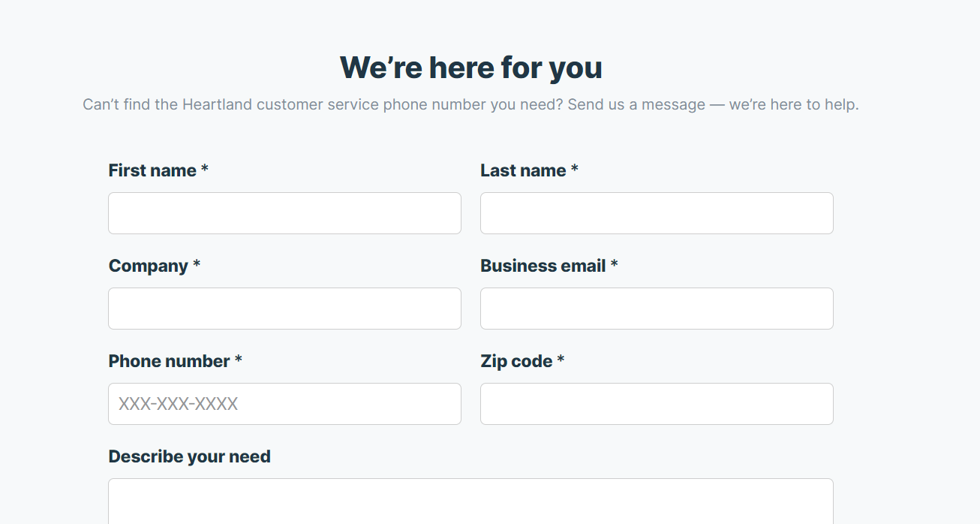This screenshot has width=980, height=524.
Task: Select the "Company" label text
Action: pos(148,266)
